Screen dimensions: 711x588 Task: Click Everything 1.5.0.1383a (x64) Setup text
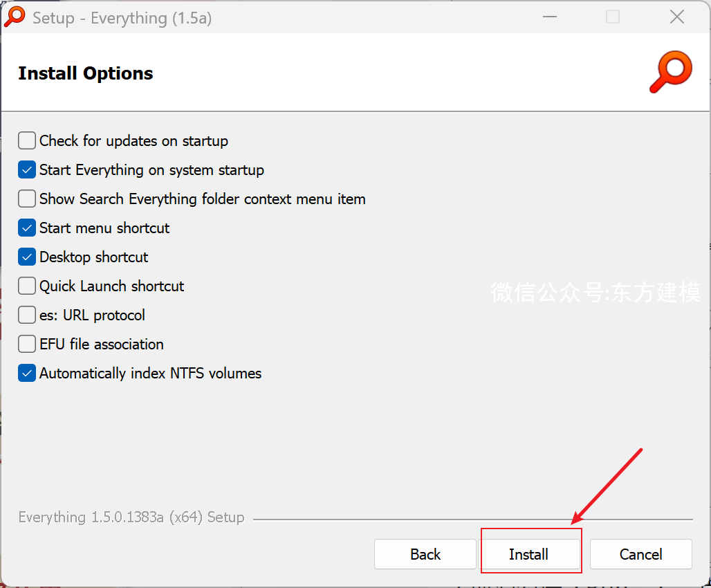131,517
